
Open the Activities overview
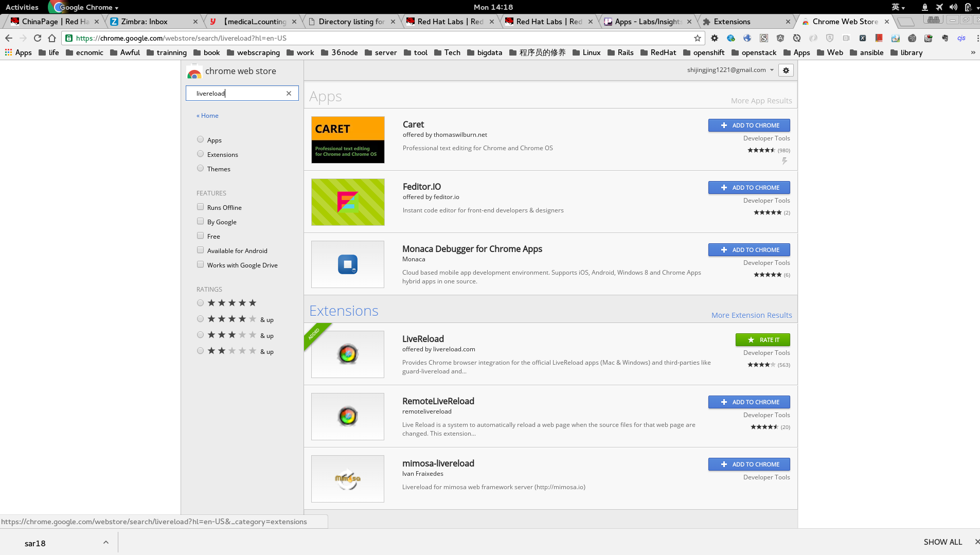pyautogui.click(x=22, y=7)
